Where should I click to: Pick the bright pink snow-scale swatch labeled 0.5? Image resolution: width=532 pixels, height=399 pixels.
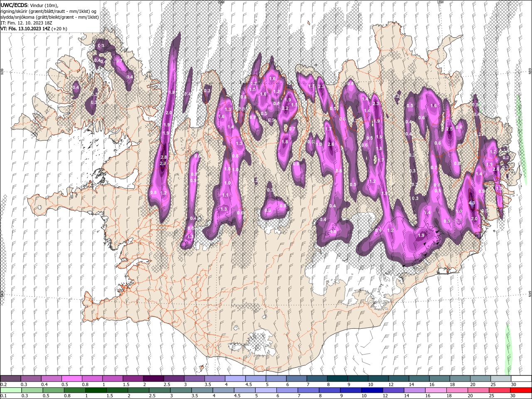[71, 379]
